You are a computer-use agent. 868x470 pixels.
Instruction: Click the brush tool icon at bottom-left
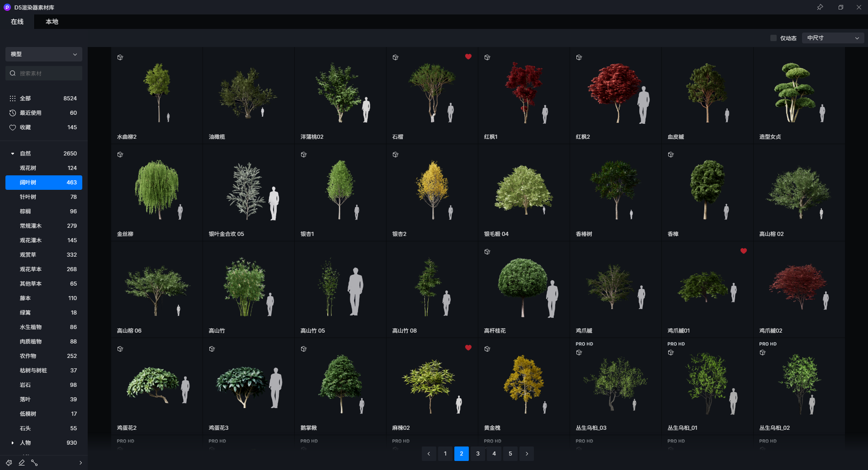pos(9,463)
